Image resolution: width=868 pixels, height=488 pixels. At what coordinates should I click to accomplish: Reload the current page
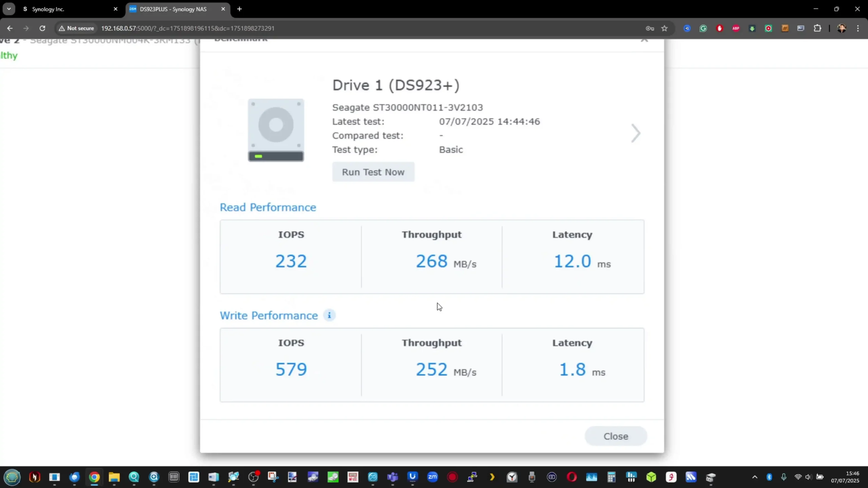(42, 28)
